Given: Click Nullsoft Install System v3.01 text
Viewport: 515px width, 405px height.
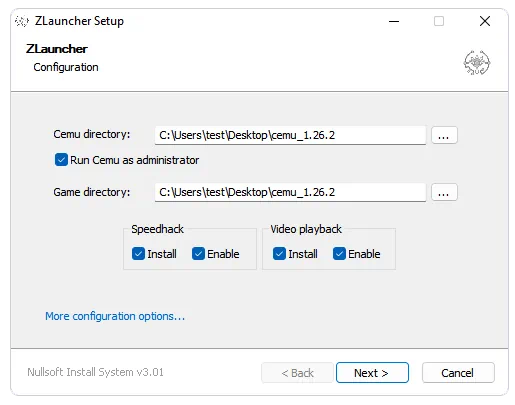Looking at the screenshot, I should 95,372.
